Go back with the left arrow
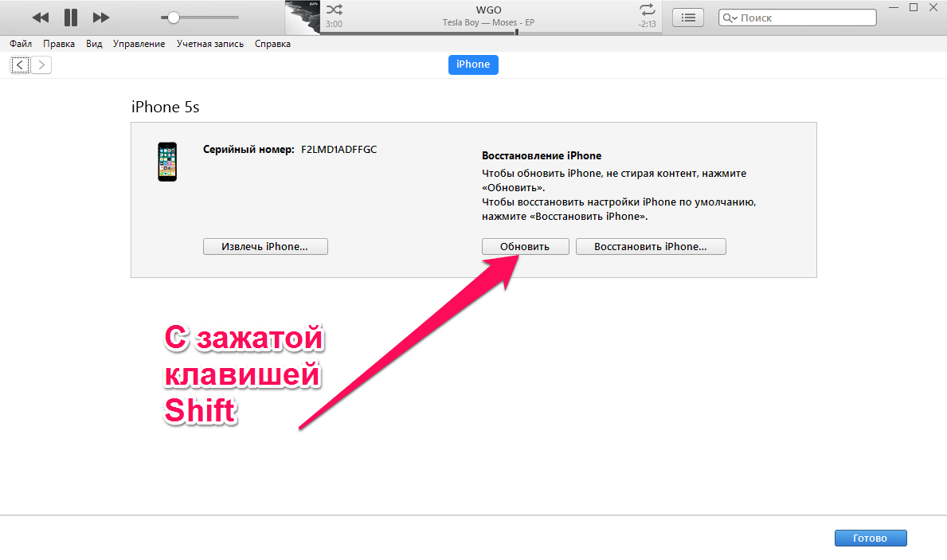 20,65
